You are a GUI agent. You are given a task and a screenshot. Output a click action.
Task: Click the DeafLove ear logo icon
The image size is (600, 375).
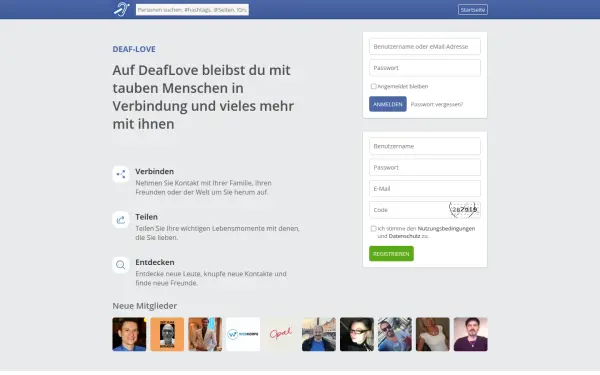click(x=122, y=9)
